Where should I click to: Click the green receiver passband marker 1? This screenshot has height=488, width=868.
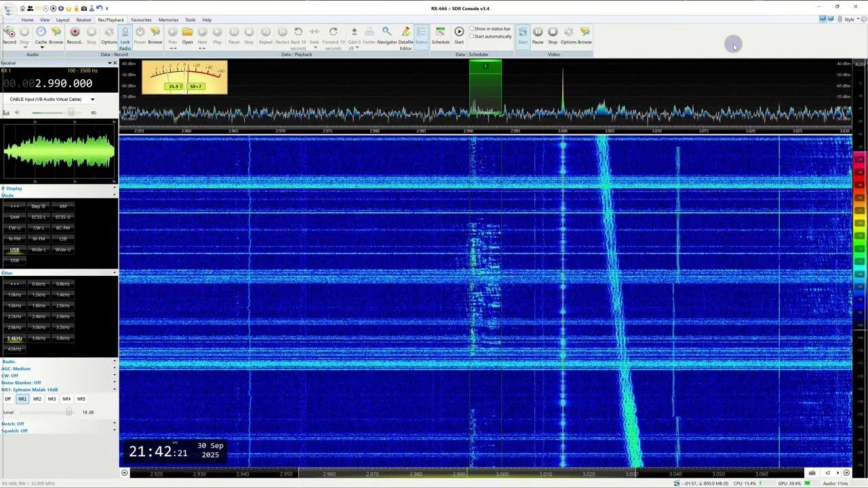coord(486,87)
